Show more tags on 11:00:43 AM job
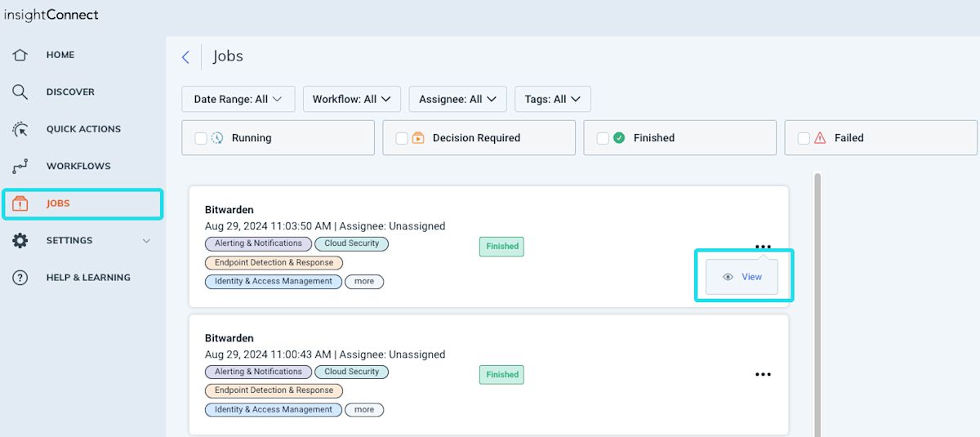980x437 pixels. point(364,409)
